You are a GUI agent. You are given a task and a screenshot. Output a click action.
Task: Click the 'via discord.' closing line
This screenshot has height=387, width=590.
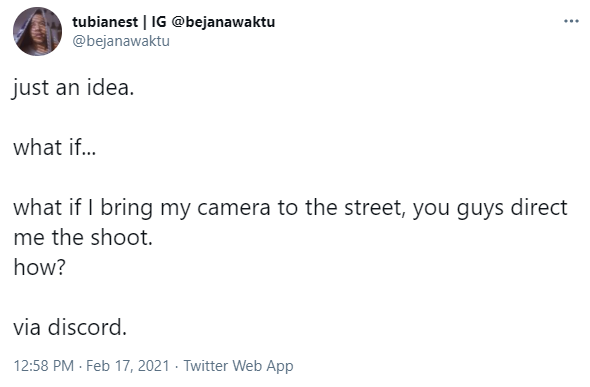(x=70, y=327)
